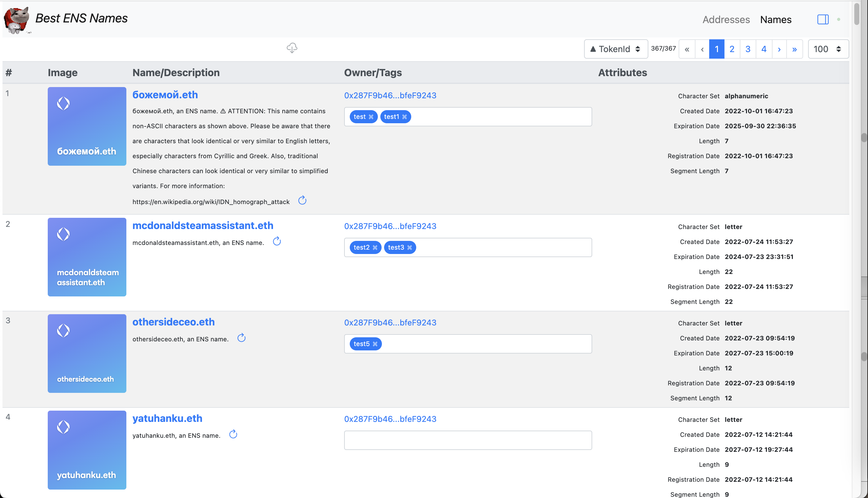Image resolution: width=868 pixels, height=498 pixels.
Task: Remove the test tag
Action: click(x=371, y=117)
